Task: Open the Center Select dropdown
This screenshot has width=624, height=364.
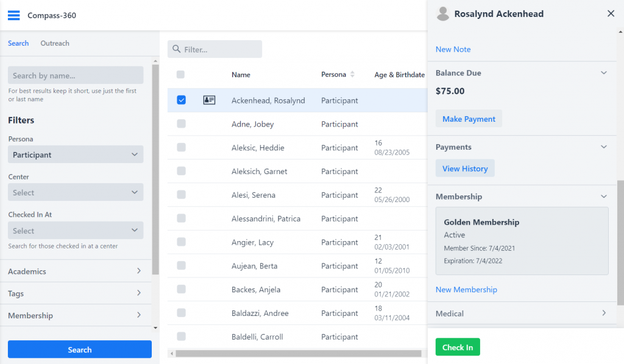Action: [76, 192]
